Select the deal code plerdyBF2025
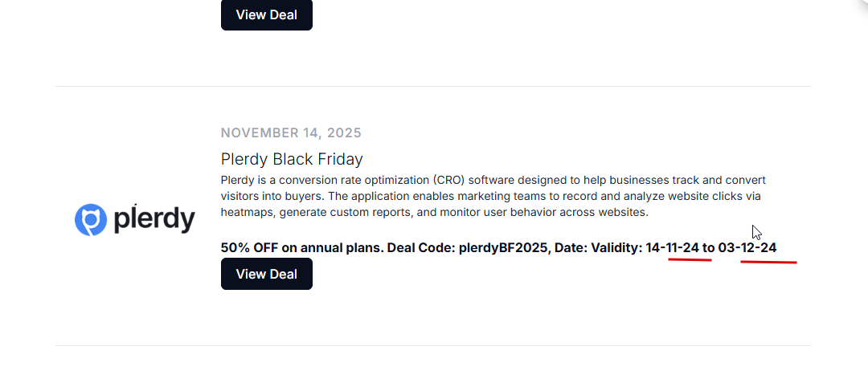The image size is (868, 383). point(504,247)
